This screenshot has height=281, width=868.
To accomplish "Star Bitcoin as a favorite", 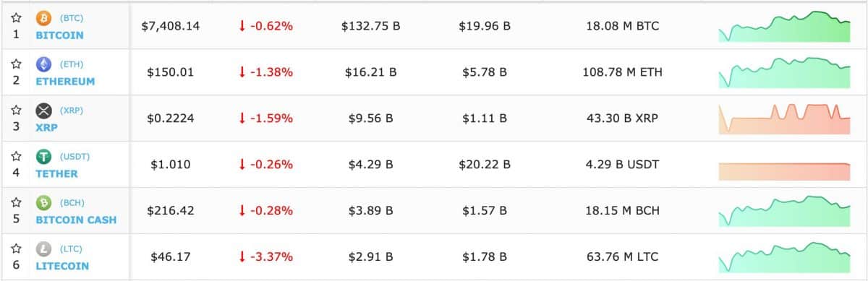I will point(16,17).
